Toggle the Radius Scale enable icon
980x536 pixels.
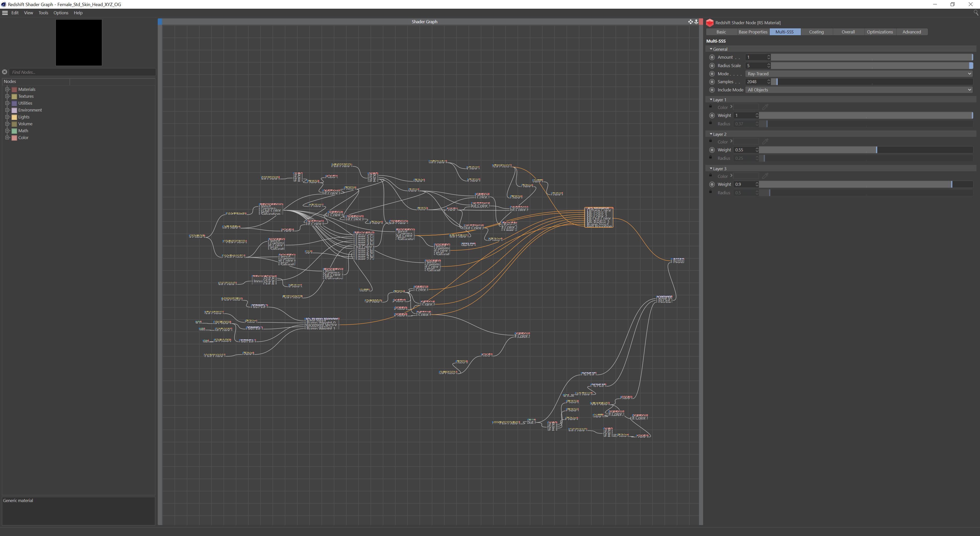712,65
